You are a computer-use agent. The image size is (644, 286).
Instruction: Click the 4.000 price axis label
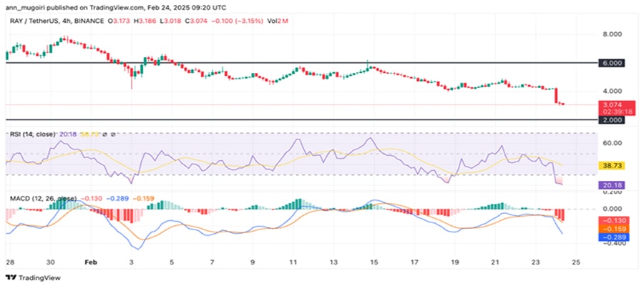(614, 91)
